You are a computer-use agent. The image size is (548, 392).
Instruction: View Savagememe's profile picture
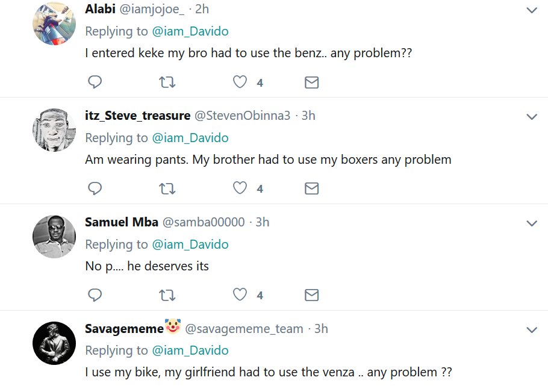(54, 343)
